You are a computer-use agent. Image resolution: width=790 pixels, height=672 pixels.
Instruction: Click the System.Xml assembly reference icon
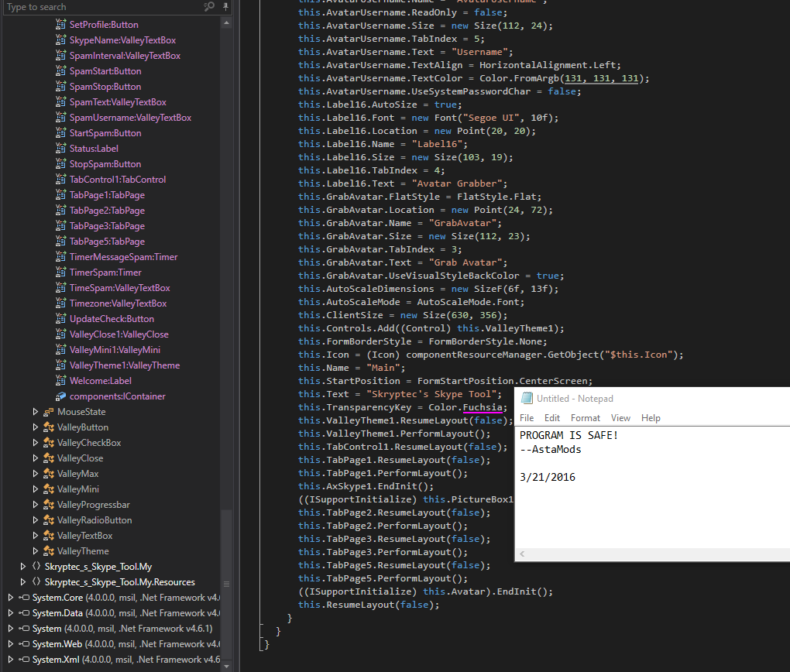(24, 660)
